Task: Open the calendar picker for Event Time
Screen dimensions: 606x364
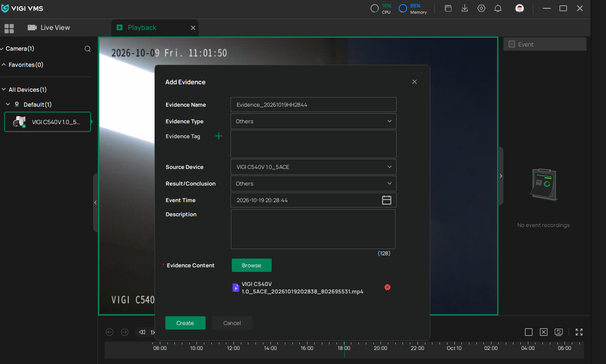Action: tap(386, 200)
